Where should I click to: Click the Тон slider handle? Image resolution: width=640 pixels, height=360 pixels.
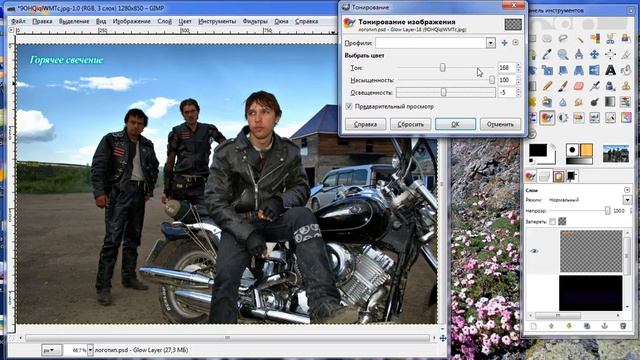(x=442, y=67)
